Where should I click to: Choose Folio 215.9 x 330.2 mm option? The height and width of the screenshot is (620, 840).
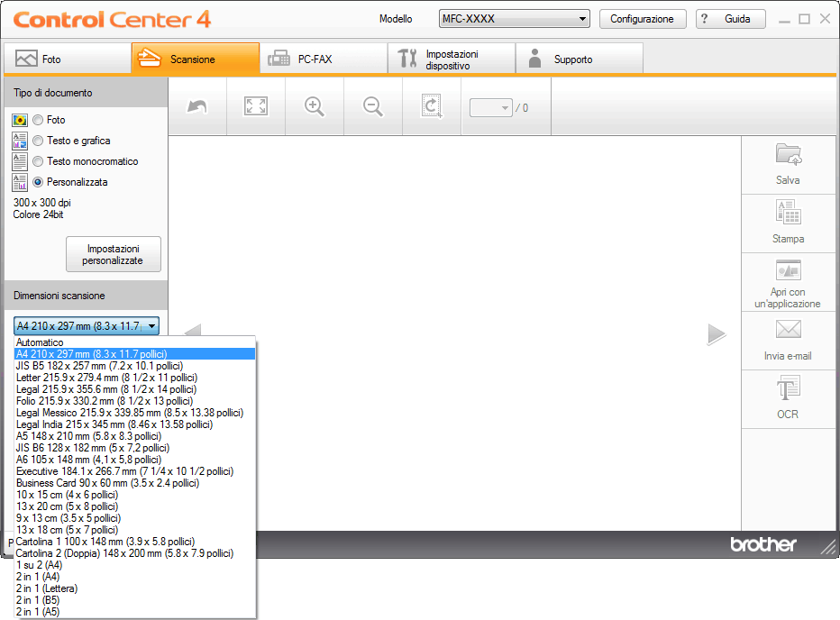(x=134, y=401)
